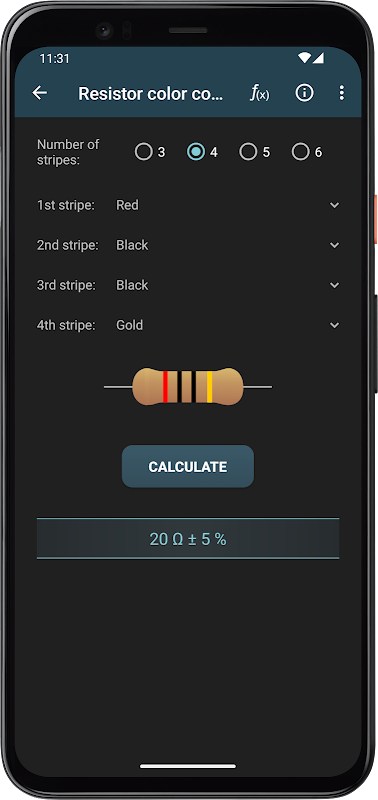The width and height of the screenshot is (378, 800).
Task: Tap the 20 Ω ± 5 % result field
Action: [188, 538]
